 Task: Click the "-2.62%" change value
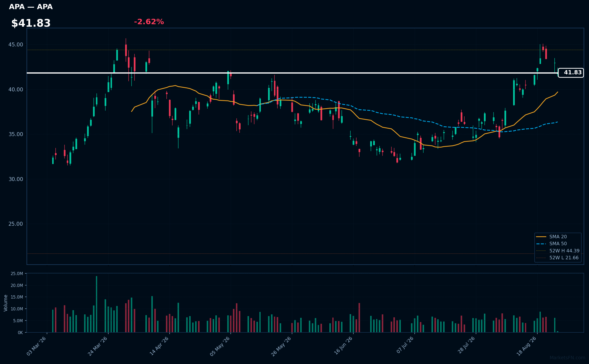tap(149, 22)
